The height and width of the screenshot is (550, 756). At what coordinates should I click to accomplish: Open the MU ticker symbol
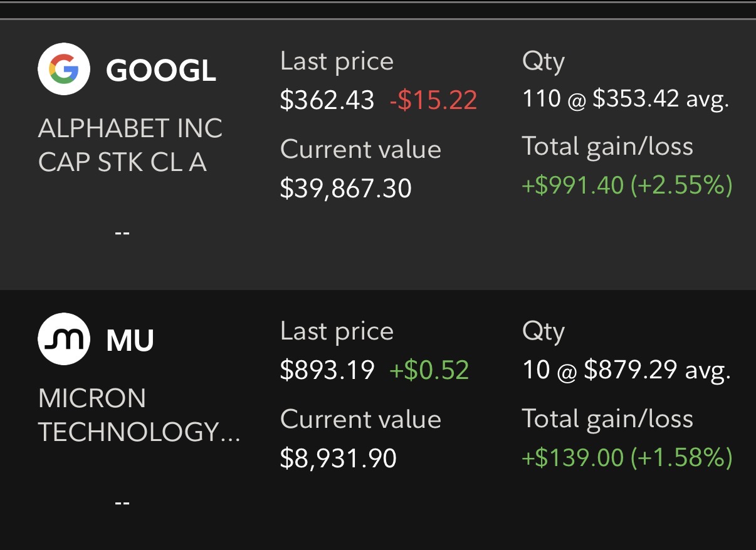(130, 340)
